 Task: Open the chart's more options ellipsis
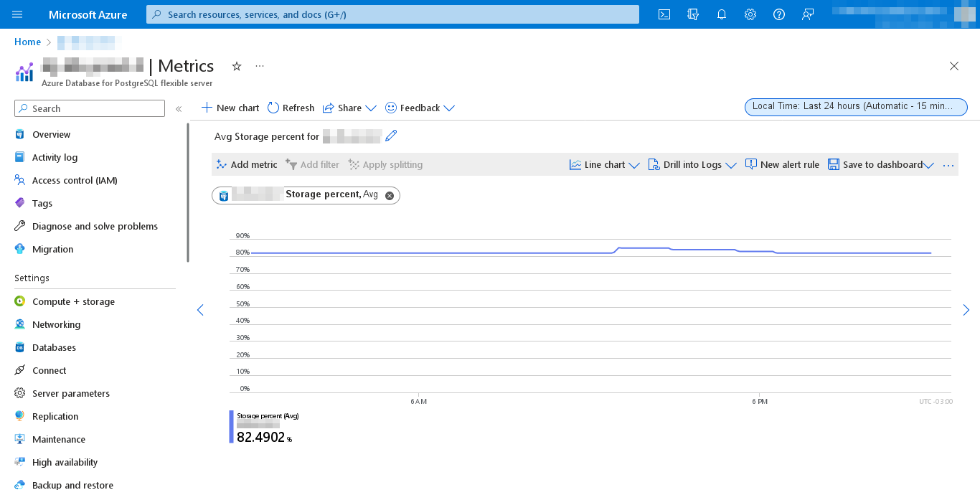tap(948, 164)
